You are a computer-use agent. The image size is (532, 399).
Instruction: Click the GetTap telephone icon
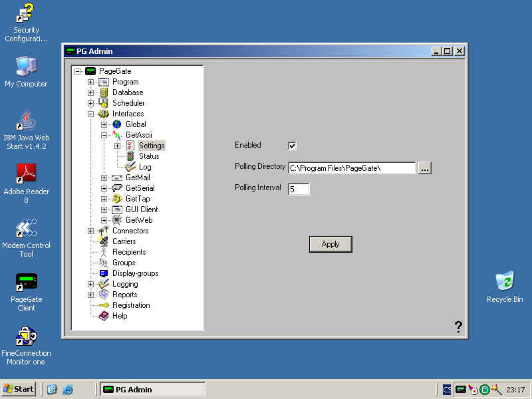117,199
